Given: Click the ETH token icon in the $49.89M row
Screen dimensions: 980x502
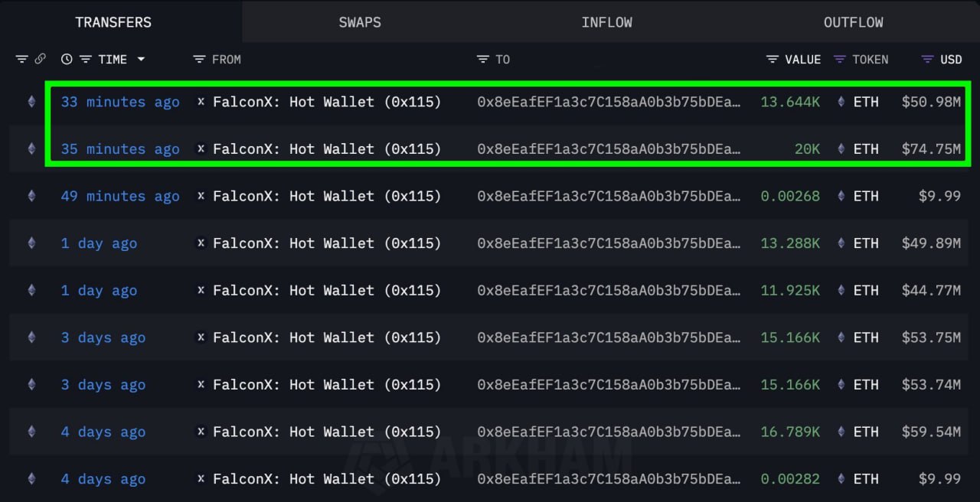Looking at the screenshot, I should [x=841, y=243].
